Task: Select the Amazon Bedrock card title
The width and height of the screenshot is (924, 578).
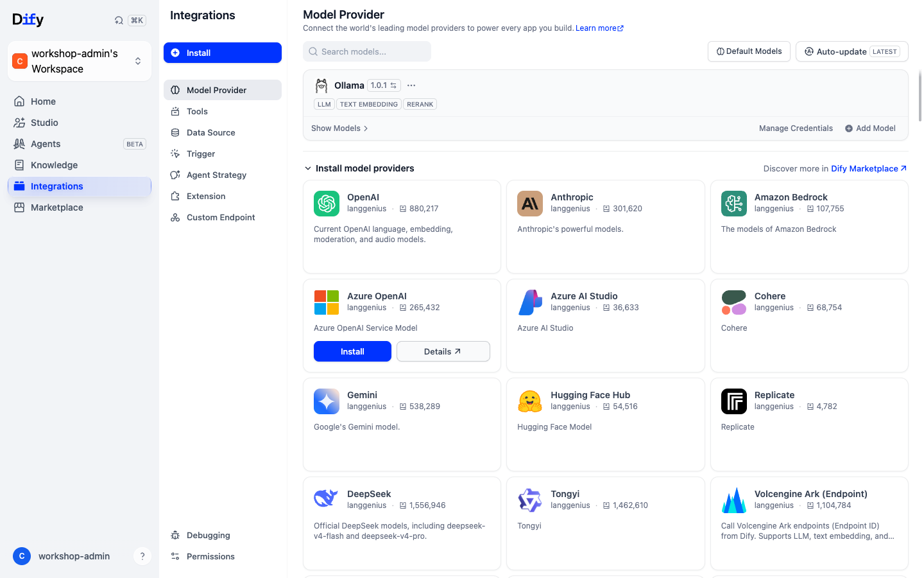Action: click(791, 197)
